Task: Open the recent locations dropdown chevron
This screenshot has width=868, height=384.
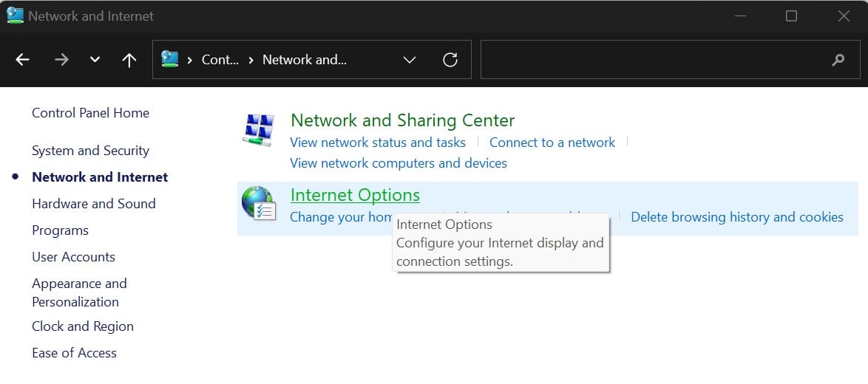Action: point(95,60)
